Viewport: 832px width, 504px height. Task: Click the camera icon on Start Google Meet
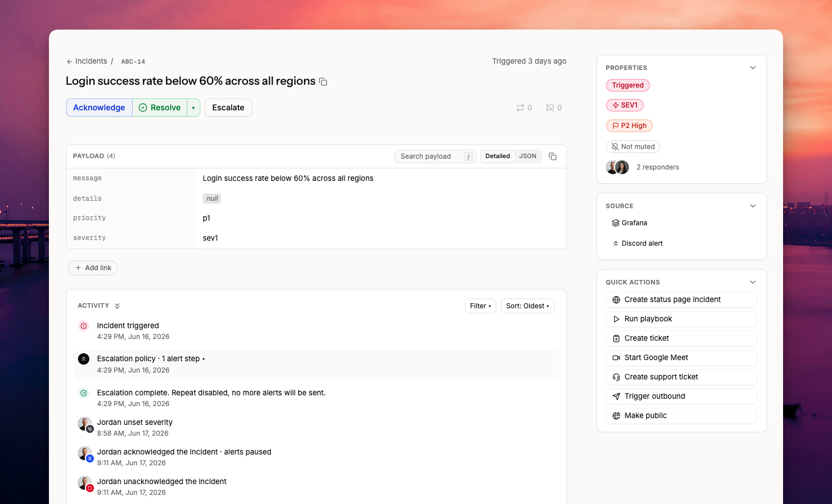[x=616, y=358]
